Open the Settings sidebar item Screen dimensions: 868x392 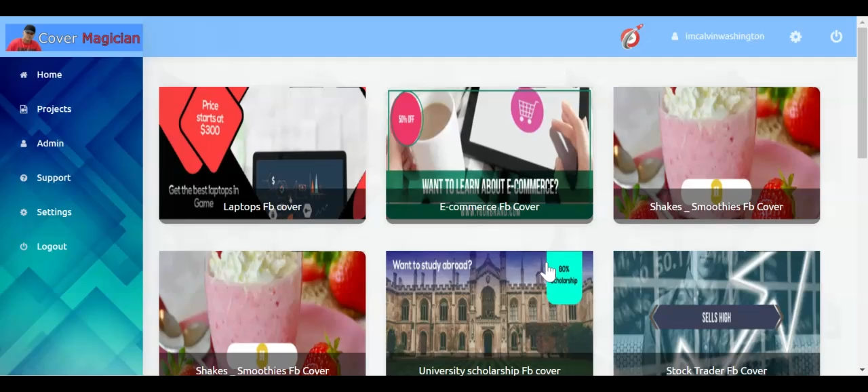point(54,212)
